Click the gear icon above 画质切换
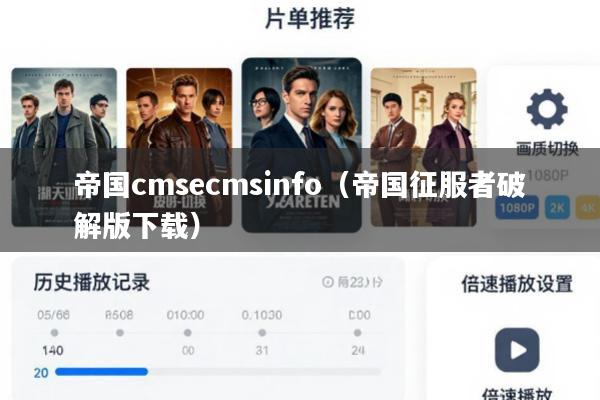 547,109
